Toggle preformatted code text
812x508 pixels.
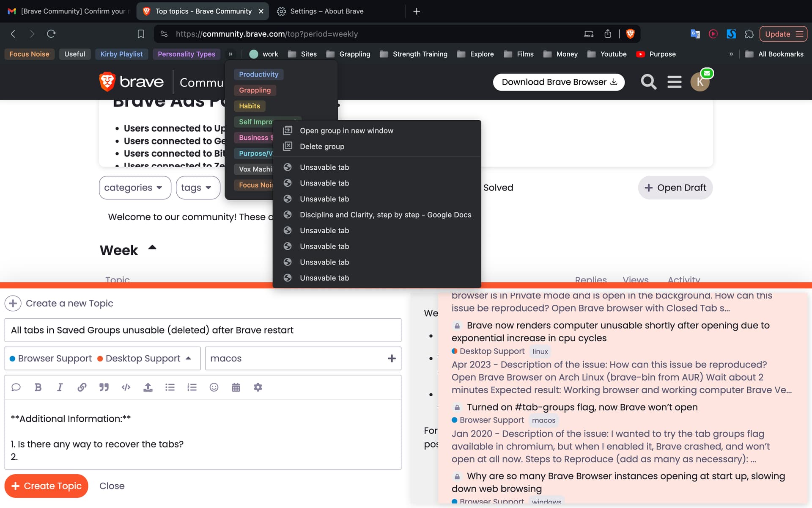point(126,387)
